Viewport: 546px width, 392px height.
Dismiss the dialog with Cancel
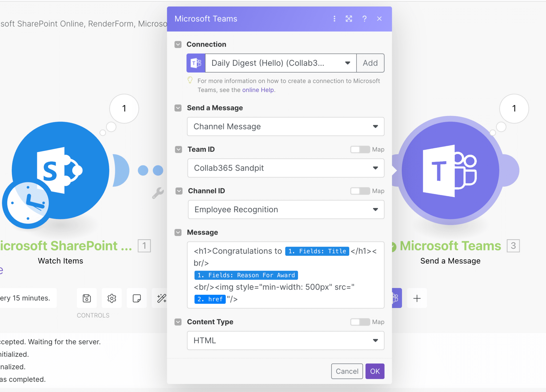(347, 371)
